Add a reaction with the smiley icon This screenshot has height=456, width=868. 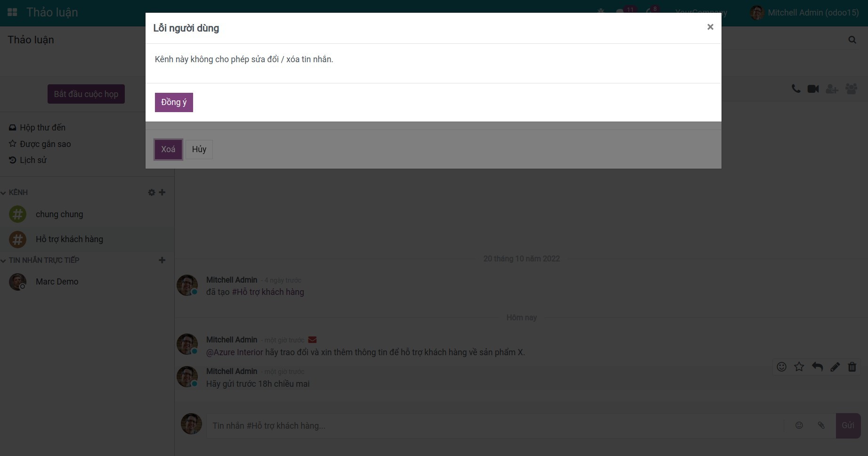click(x=781, y=367)
